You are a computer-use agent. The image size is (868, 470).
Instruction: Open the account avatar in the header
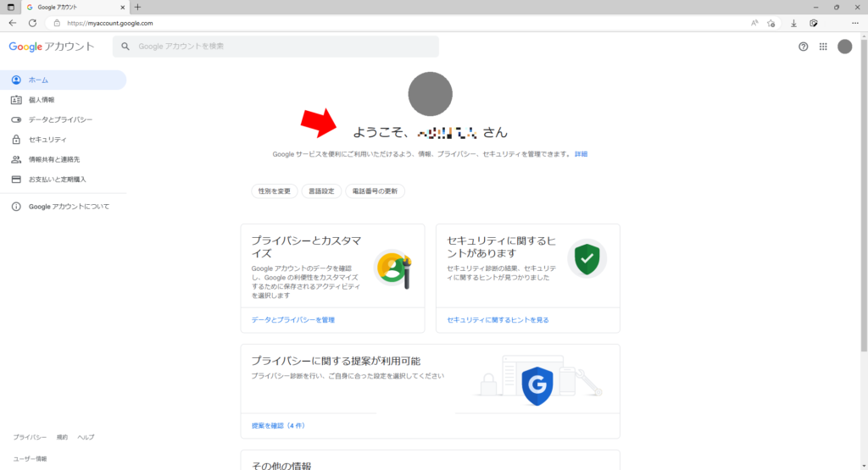coord(845,47)
